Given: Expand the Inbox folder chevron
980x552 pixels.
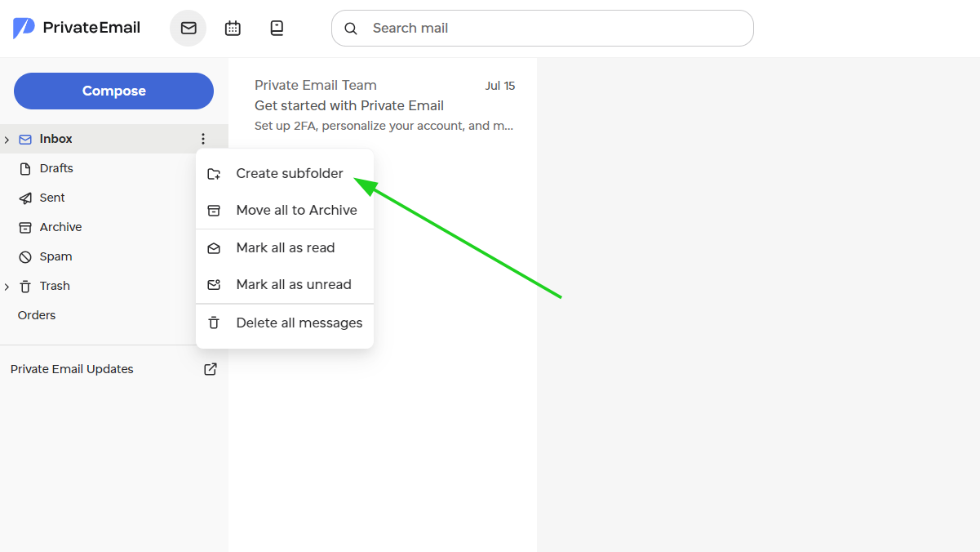Looking at the screenshot, I should (7, 140).
